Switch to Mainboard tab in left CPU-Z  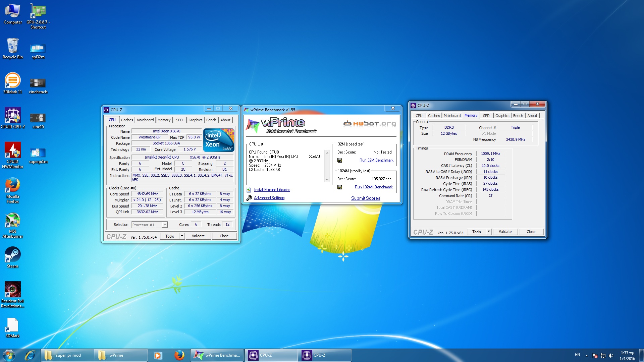[x=145, y=120]
